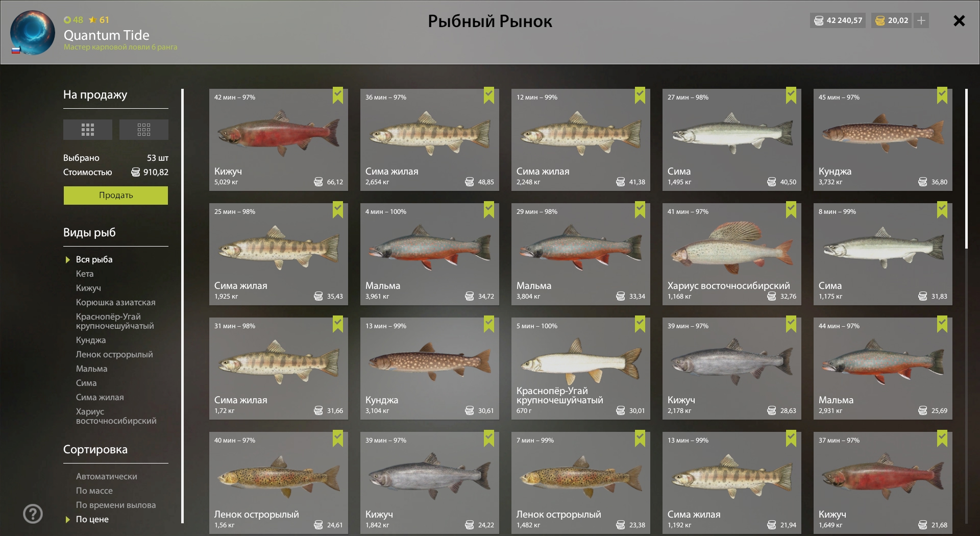Filter fish list by Кета
Viewport: 980px width, 536px height.
point(85,274)
